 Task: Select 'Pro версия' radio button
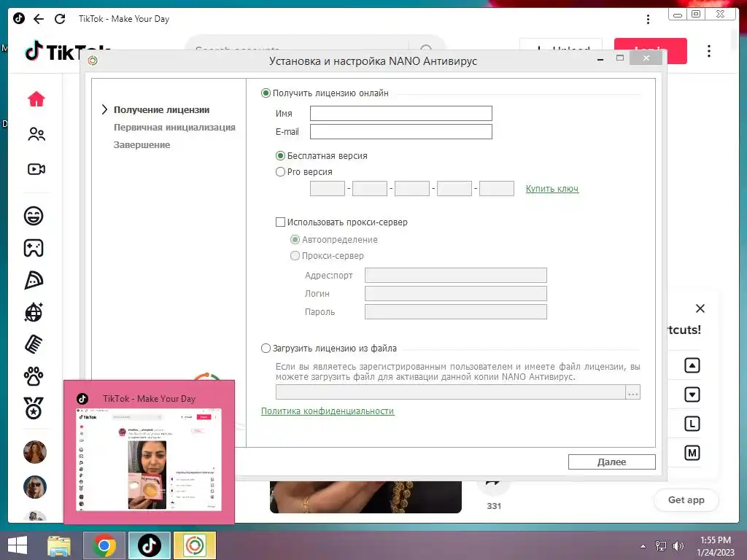pyautogui.click(x=281, y=172)
